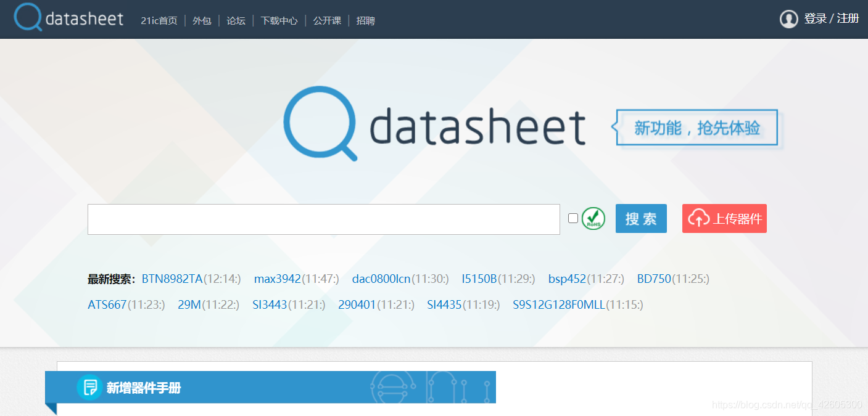The width and height of the screenshot is (868, 416).
Task: Click the large datasheet logo in the center
Action: pos(434,124)
